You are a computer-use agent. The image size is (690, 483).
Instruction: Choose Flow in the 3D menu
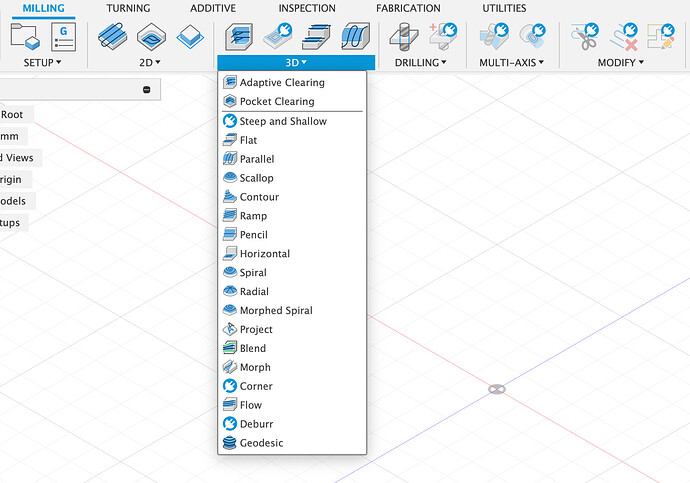pos(292,405)
